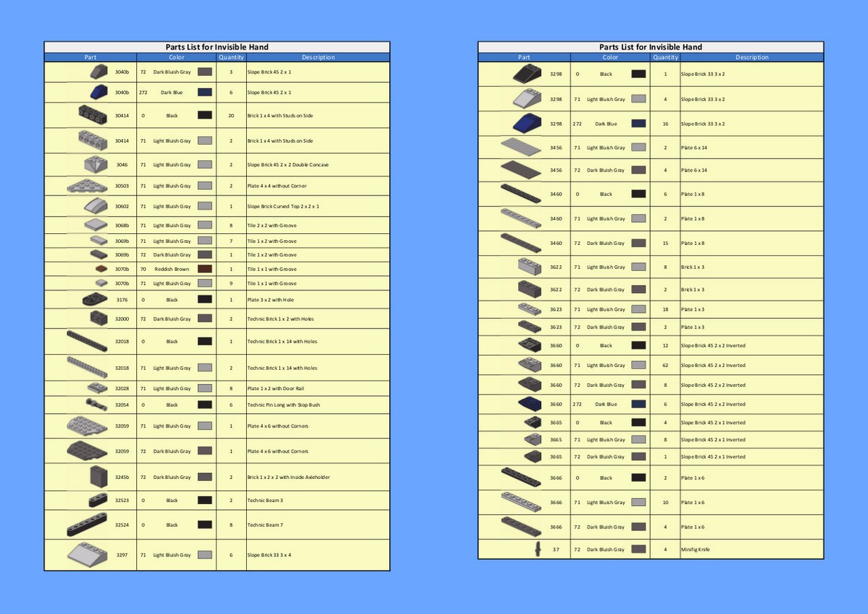Select the dark blue 3298 slope brick image

point(527,123)
